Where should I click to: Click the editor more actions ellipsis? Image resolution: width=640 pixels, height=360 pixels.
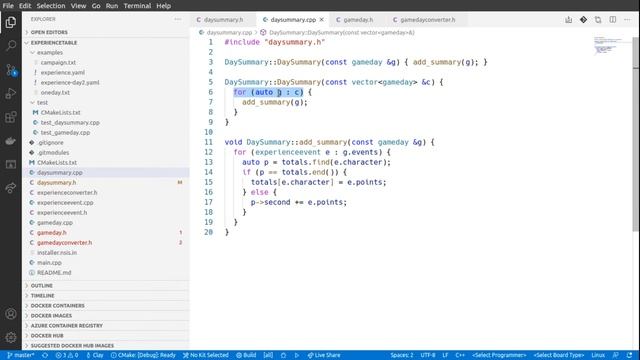pos(627,20)
